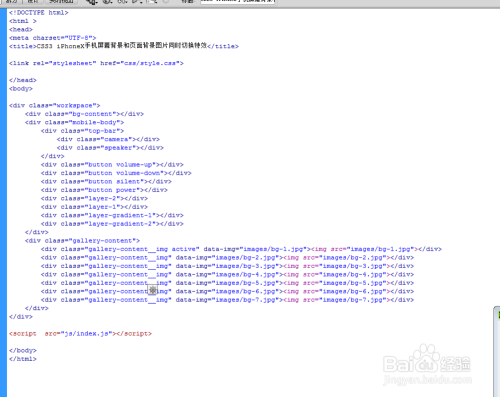This screenshot has height=397, width=500.
Task: Activate the Live View button
Action: coord(61,1)
